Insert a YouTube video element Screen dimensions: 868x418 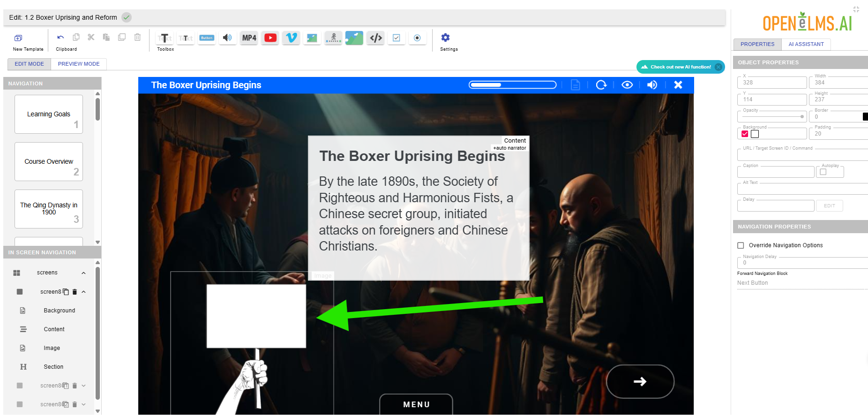tap(270, 38)
